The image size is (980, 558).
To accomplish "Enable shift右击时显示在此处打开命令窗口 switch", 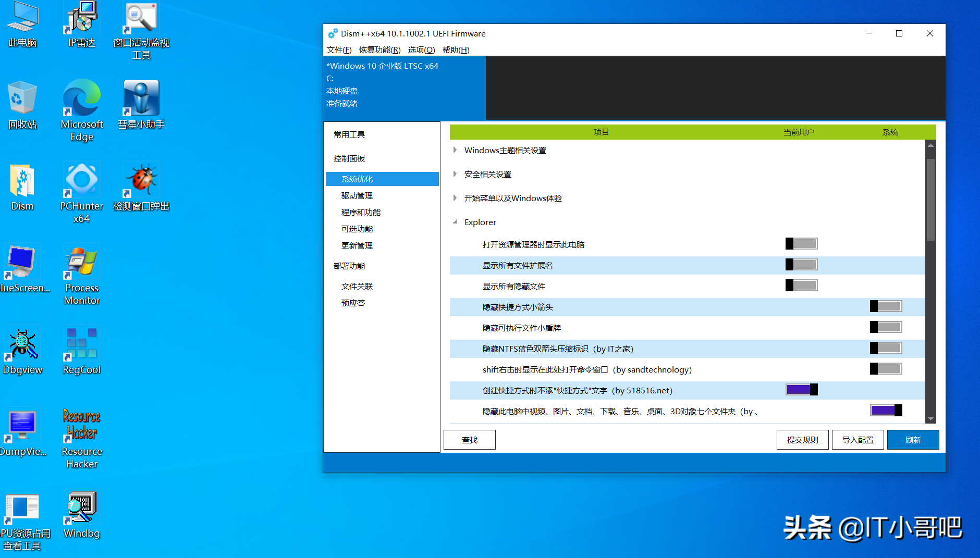I will 886,369.
